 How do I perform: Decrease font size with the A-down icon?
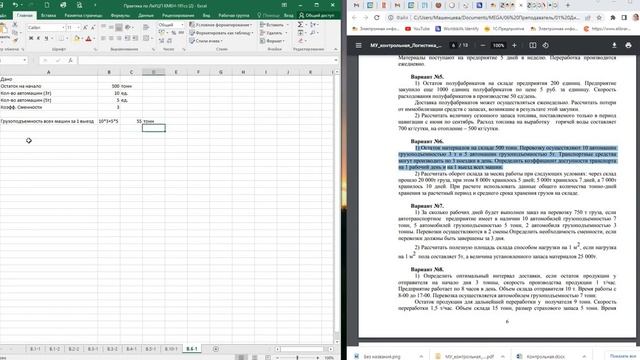[93, 27]
